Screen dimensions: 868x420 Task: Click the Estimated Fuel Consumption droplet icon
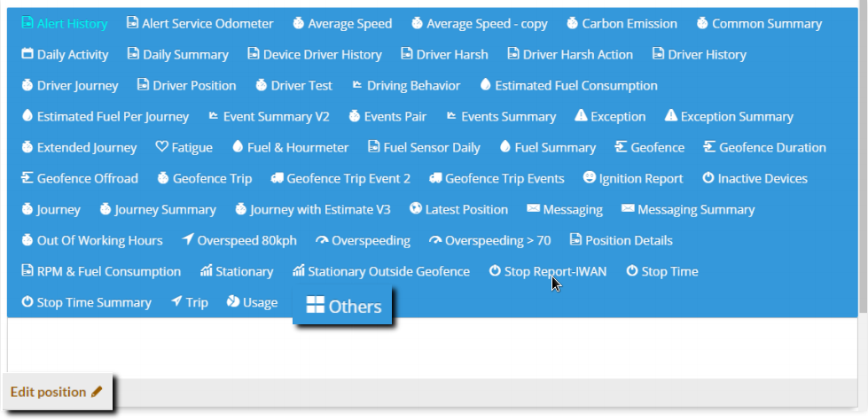(x=485, y=86)
